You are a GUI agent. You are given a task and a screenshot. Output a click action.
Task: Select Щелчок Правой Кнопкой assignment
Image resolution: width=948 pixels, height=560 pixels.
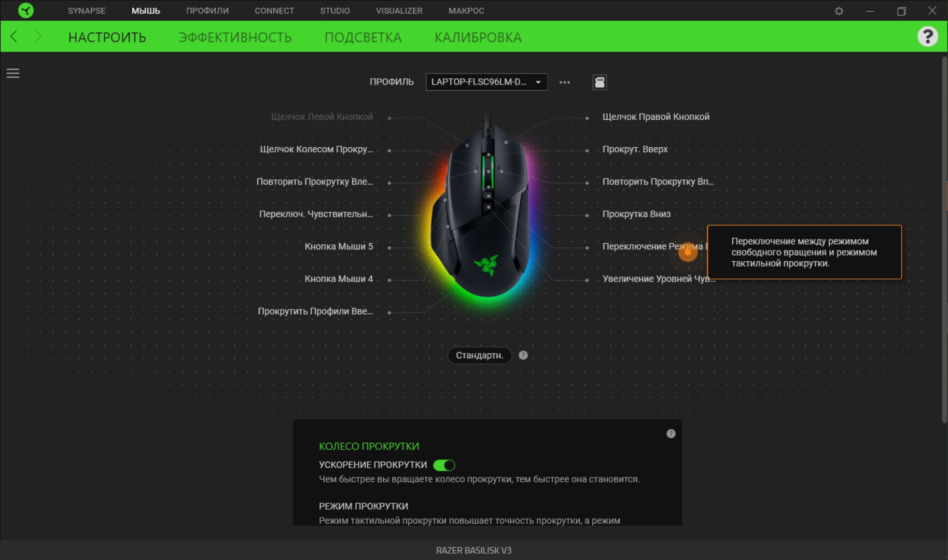(x=656, y=117)
